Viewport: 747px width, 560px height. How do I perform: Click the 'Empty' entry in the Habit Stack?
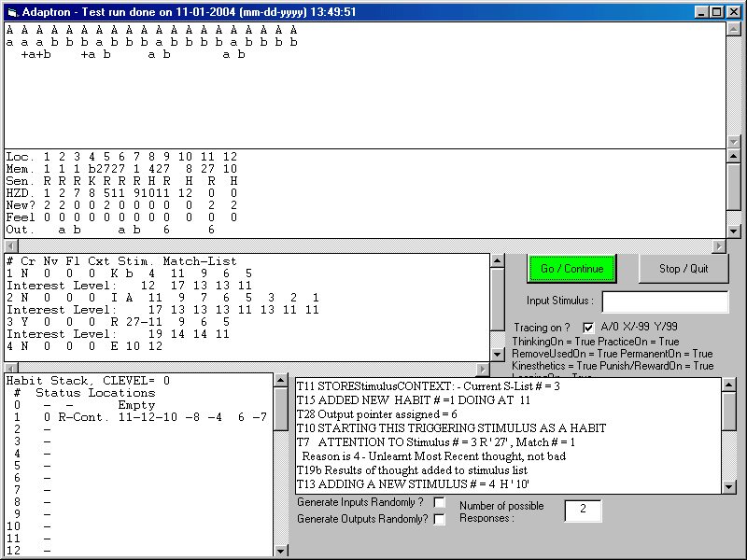click(136, 405)
